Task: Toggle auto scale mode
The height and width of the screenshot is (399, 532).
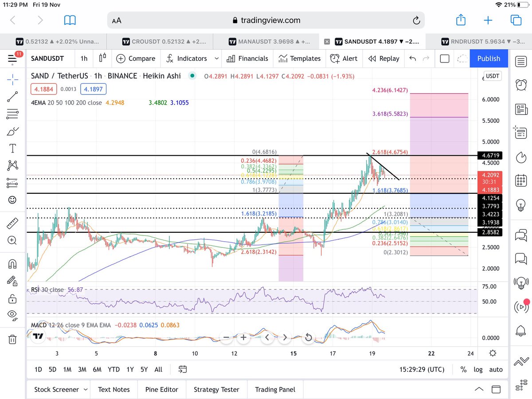Action: [x=496, y=369]
